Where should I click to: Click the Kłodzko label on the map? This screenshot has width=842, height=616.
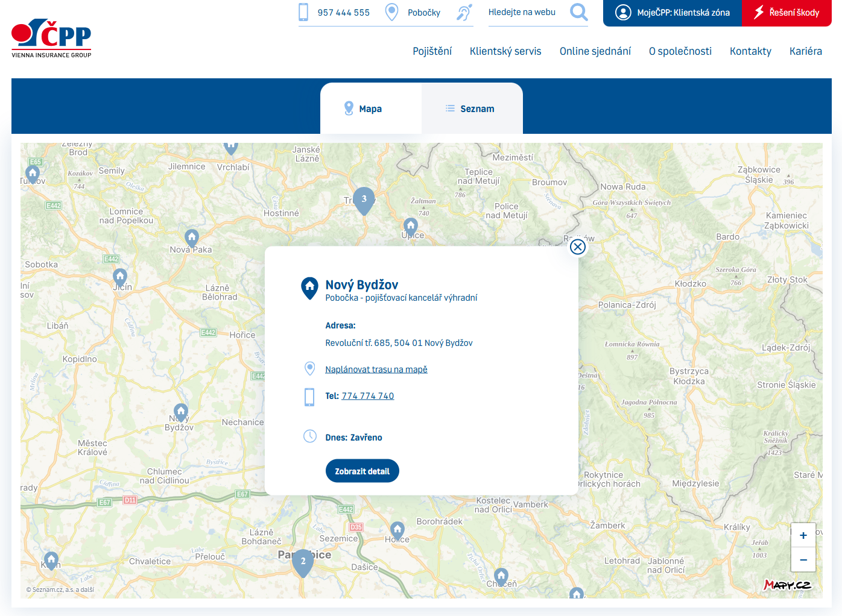691,284
